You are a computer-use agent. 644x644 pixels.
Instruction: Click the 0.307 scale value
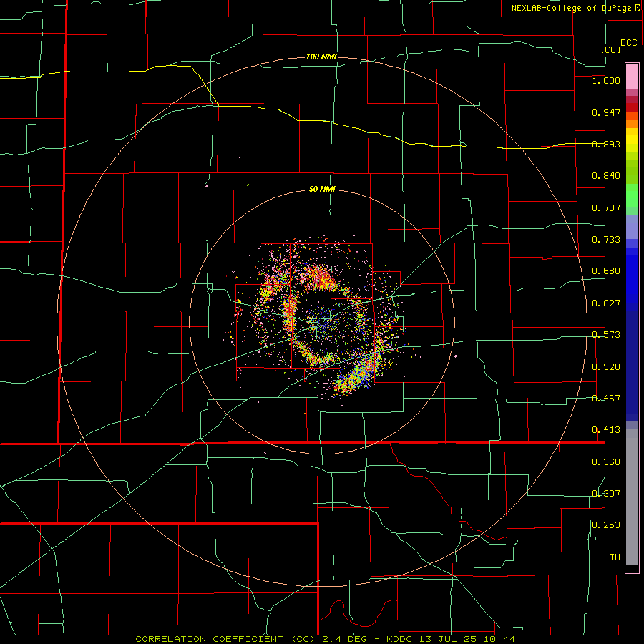606,494
